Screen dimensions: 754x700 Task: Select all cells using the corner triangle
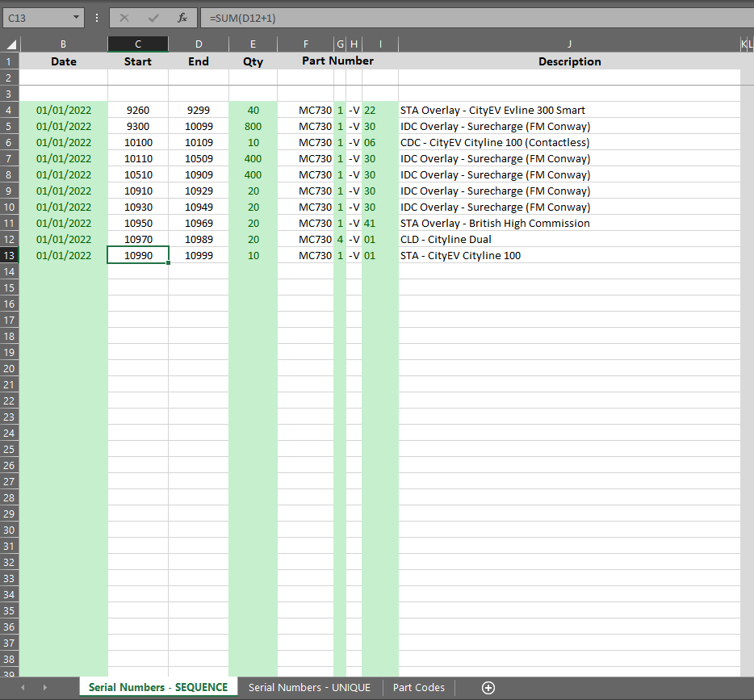click(x=10, y=44)
